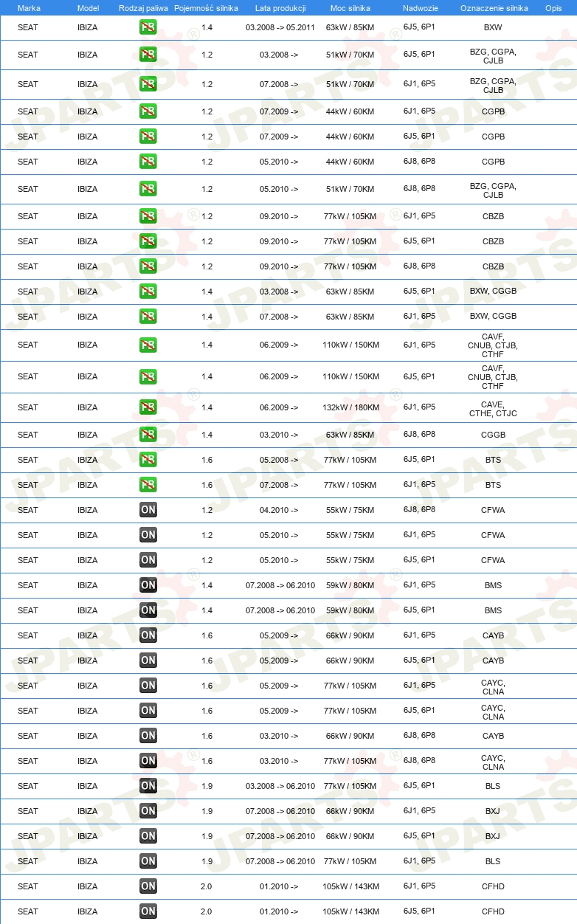Screen dimensions: 577x924
Task: Click PB icon for 51kW 05.2010 6J8, 6P8 row
Action: pyautogui.click(x=148, y=189)
